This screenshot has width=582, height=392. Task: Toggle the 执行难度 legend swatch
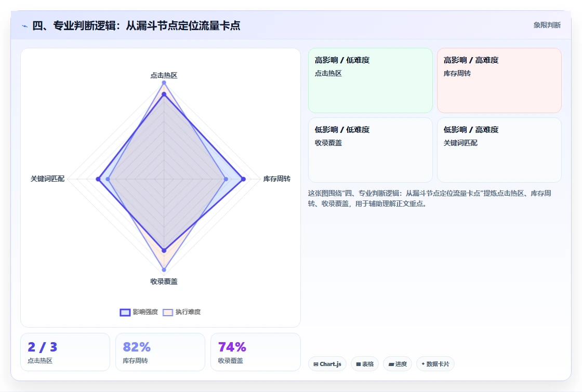168,312
